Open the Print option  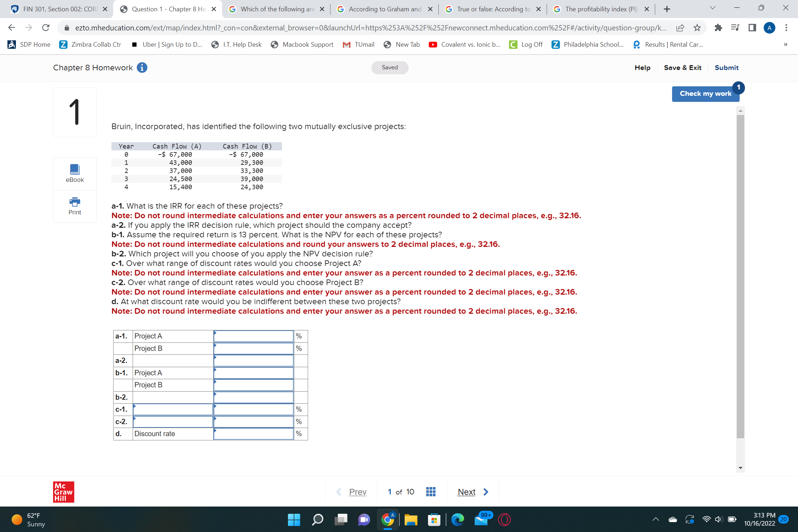click(x=74, y=206)
